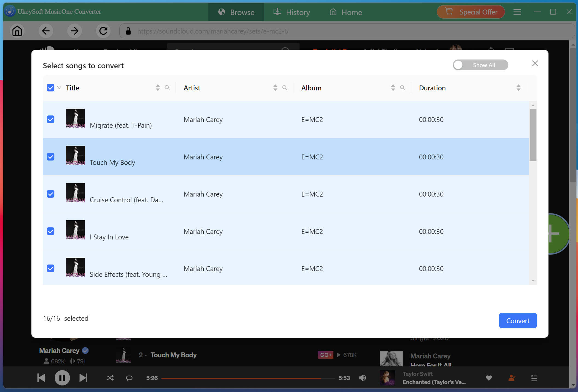Click the Cruise Control cover thumbnail
The height and width of the screenshot is (392, 578).
point(75,193)
